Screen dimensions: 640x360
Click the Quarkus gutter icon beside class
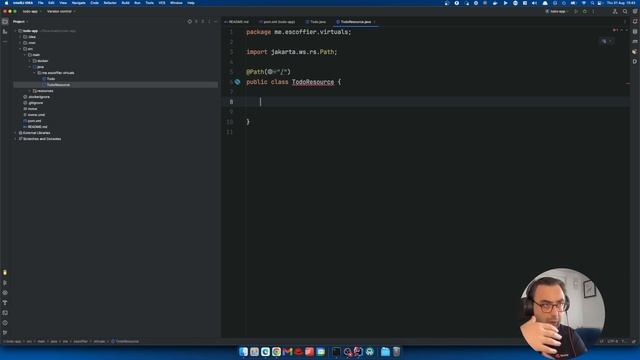tap(238, 82)
